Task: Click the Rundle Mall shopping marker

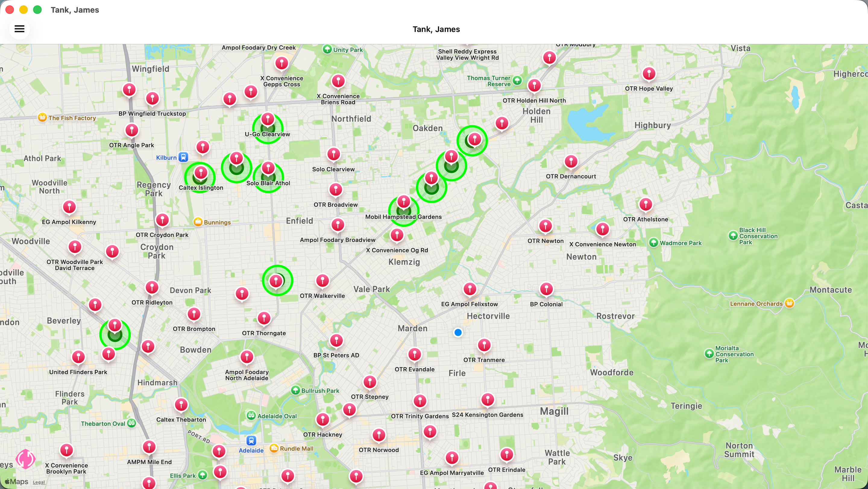Action: coord(274,448)
